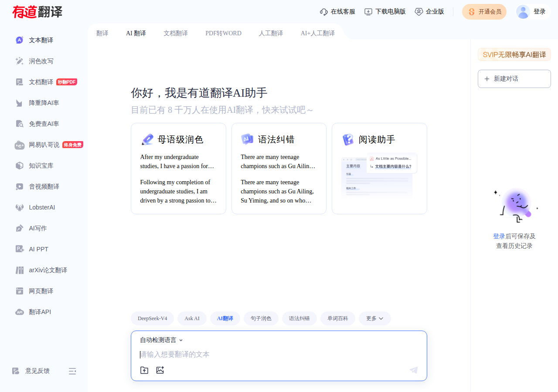
Task: Click the 免费查AI率 icon
Action: point(19,124)
